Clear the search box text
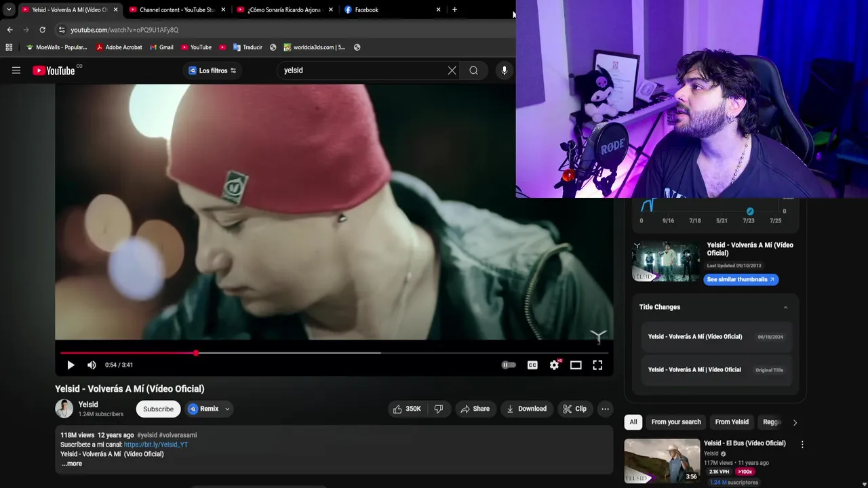The height and width of the screenshot is (488, 868). pyautogui.click(x=452, y=70)
